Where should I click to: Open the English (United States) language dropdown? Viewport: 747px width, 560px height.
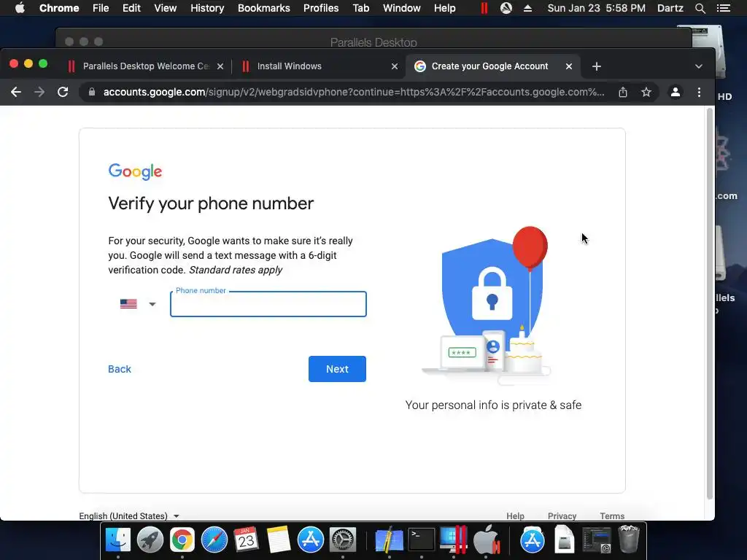[129, 516]
